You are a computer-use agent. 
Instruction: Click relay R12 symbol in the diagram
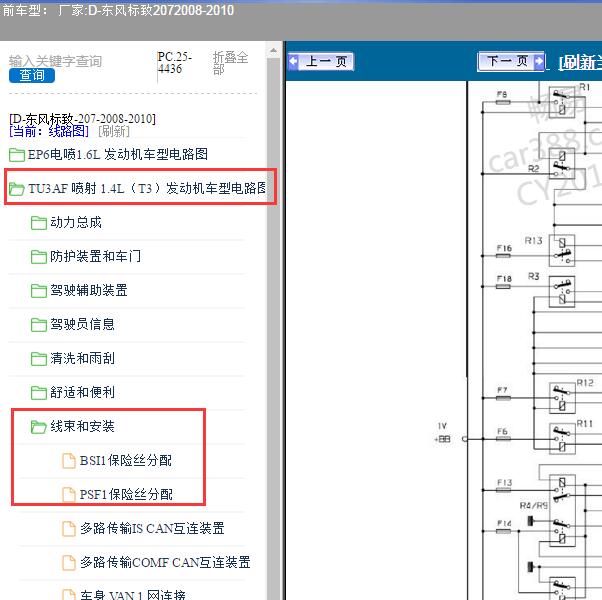point(562,398)
